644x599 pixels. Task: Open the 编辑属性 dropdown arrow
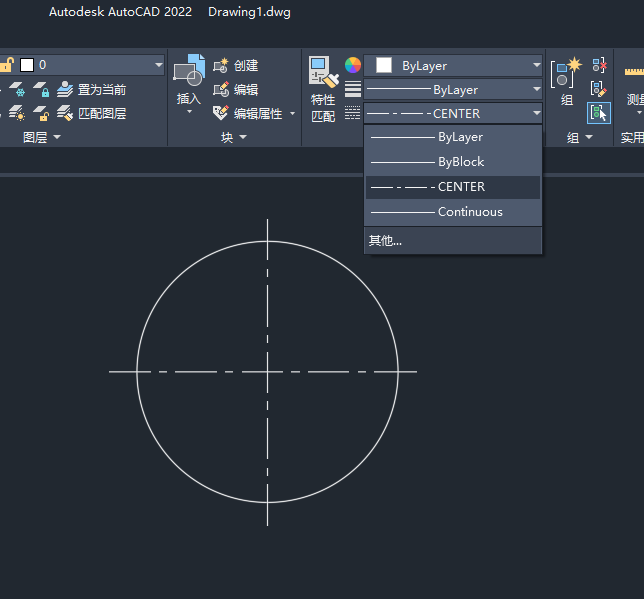tap(292, 113)
